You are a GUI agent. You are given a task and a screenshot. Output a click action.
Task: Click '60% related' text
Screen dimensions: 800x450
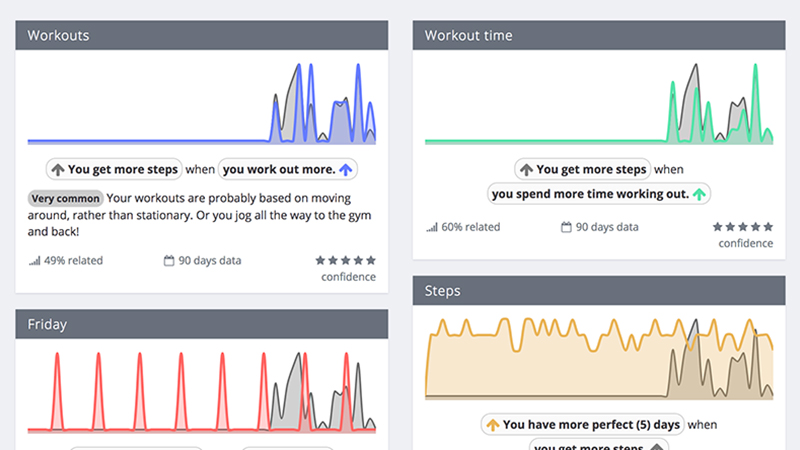(x=470, y=227)
